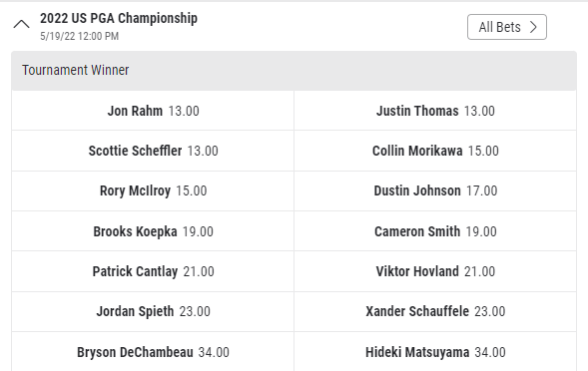Bet on Jon Rahm at 13.00
588x371 pixels.
(153, 111)
